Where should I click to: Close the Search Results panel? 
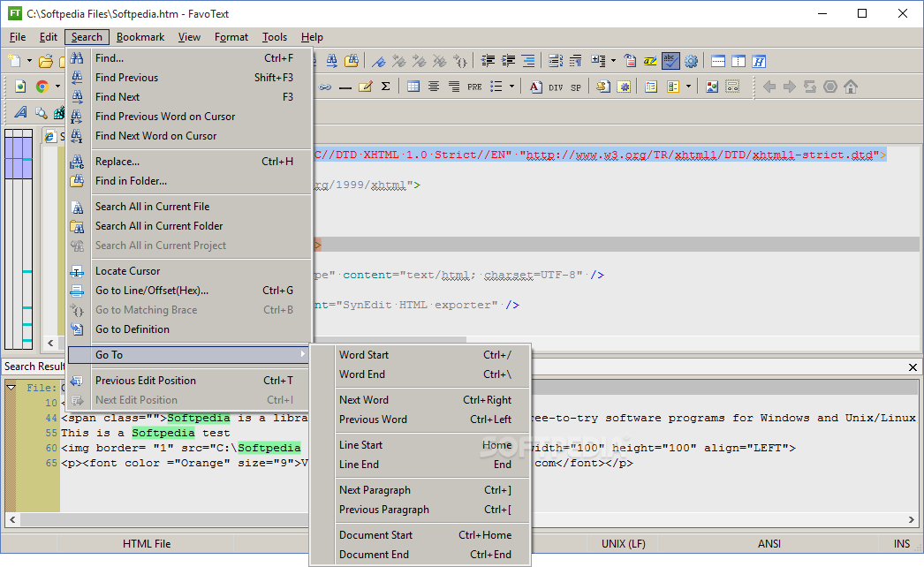click(x=913, y=367)
